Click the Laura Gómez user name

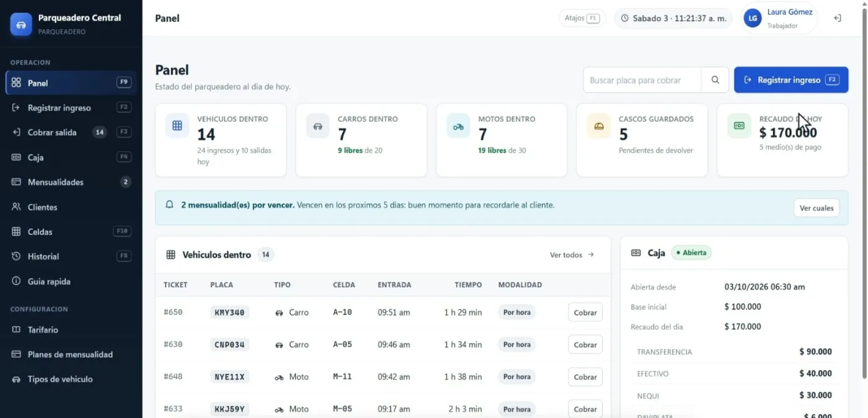coord(790,12)
